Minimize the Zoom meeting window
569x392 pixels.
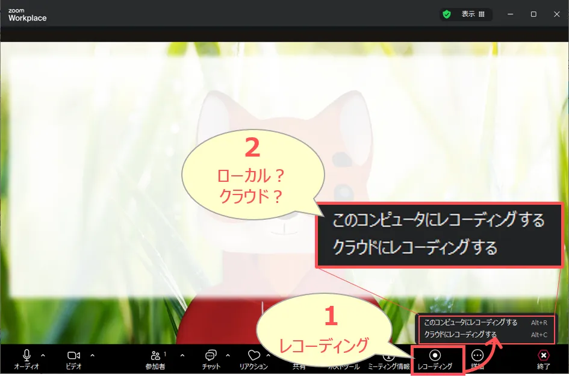pyautogui.click(x=511, y=14)
